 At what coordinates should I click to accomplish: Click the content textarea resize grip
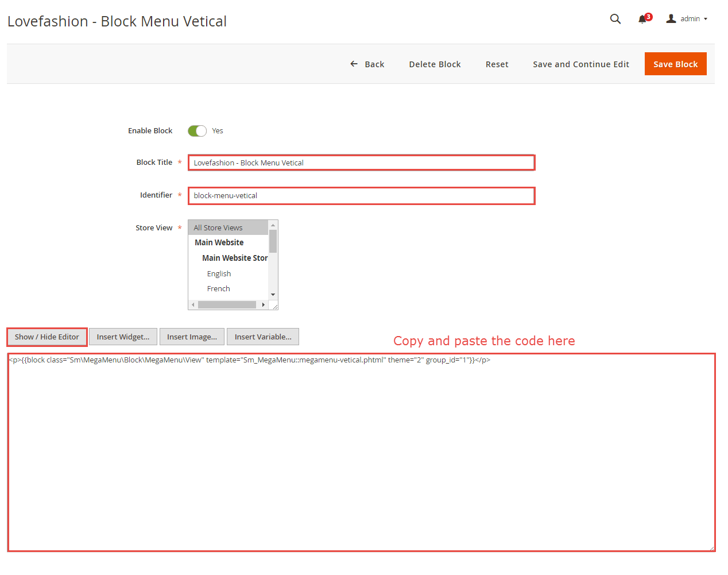pyautogui.click(x=711, y=547)
